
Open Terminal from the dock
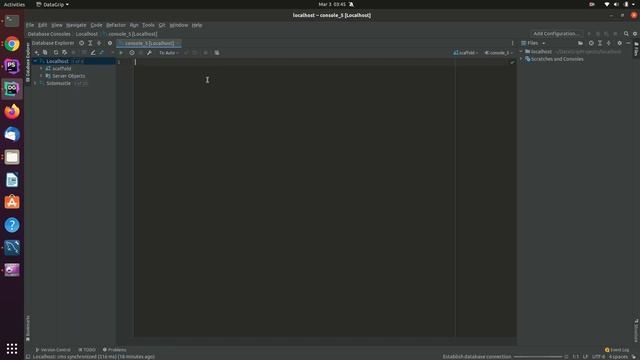12,21
